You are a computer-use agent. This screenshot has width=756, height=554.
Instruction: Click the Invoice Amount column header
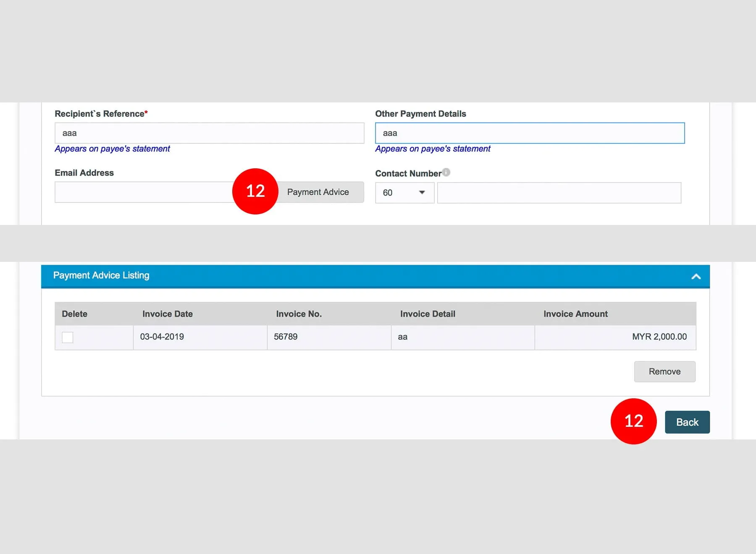pos(575,314)
